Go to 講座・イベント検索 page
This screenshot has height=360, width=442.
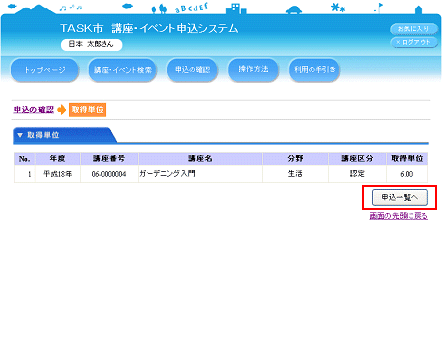pyautogui.click(x=123, y=70)
